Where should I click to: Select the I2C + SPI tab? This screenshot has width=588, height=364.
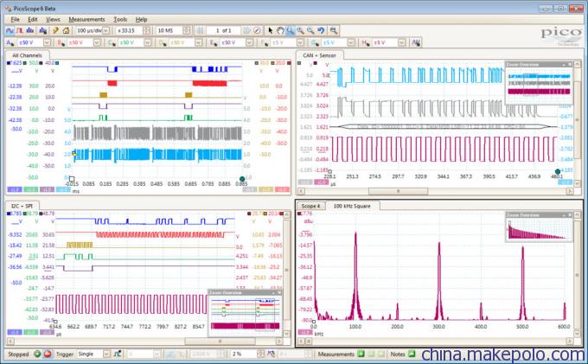click(22, 206)
